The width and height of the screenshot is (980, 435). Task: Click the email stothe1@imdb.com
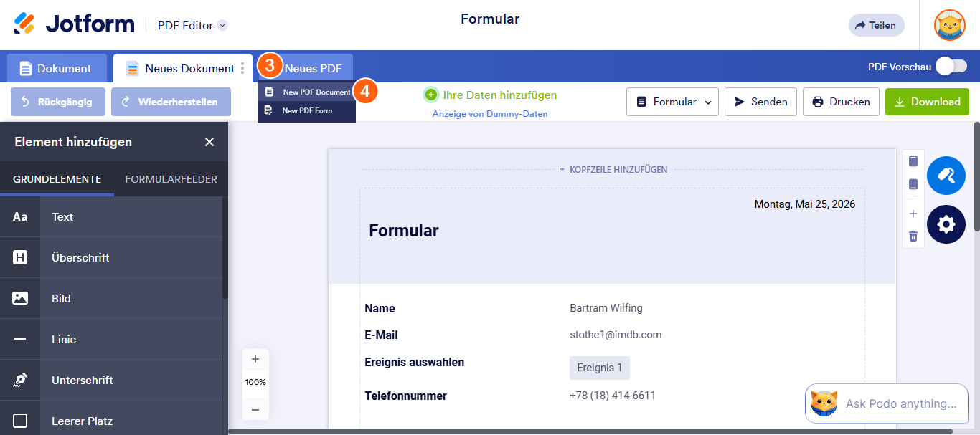click(616, 335)
